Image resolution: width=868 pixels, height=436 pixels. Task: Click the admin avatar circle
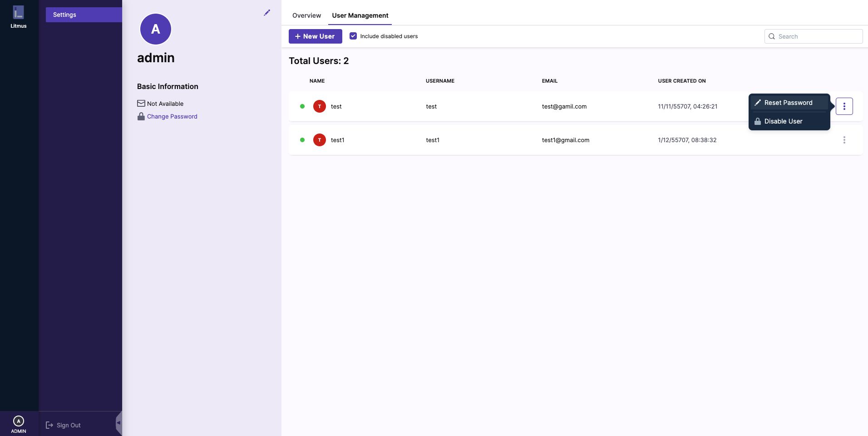156,29
